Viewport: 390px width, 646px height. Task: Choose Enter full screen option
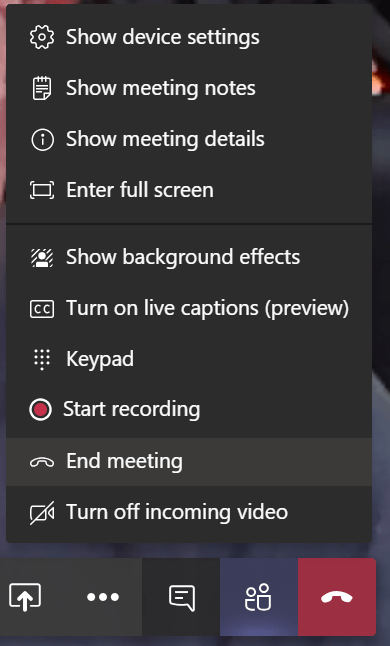pyautogui.click(x=189, y=190)
